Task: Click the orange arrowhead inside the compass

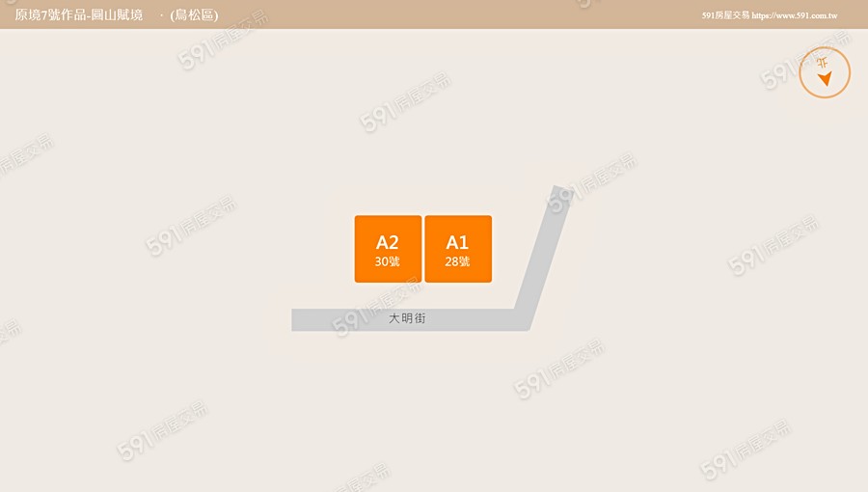Action: click(825, 78)
